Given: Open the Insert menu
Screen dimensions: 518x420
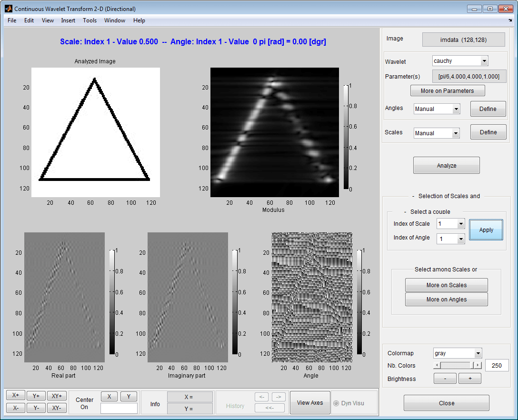Looking at the screenshot, I should coord(68,20).
